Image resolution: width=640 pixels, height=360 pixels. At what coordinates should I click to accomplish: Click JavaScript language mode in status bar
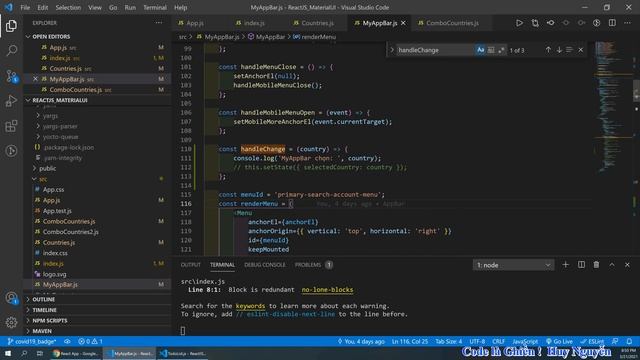coord(525,341)
